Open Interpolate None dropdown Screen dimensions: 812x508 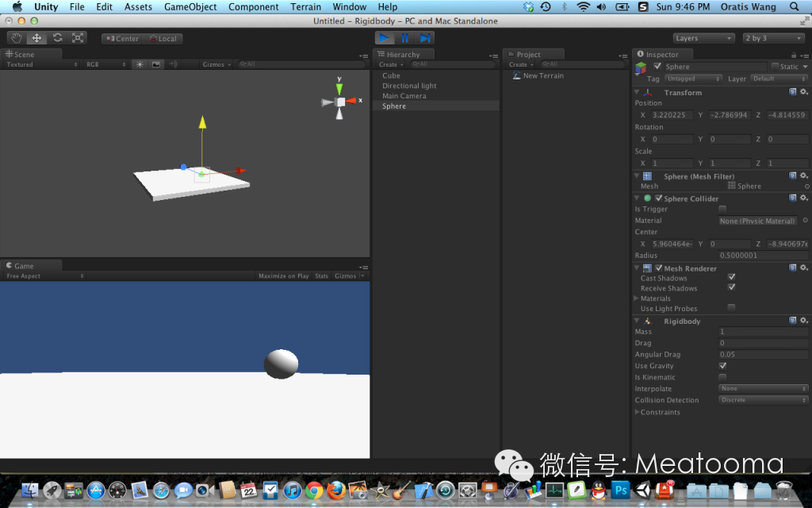[x=764, y=388]
